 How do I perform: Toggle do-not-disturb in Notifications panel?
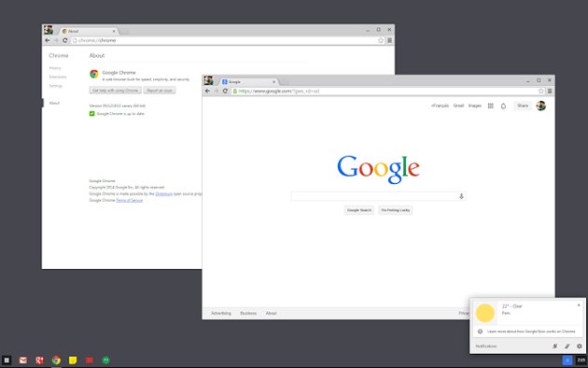[554, 346]
